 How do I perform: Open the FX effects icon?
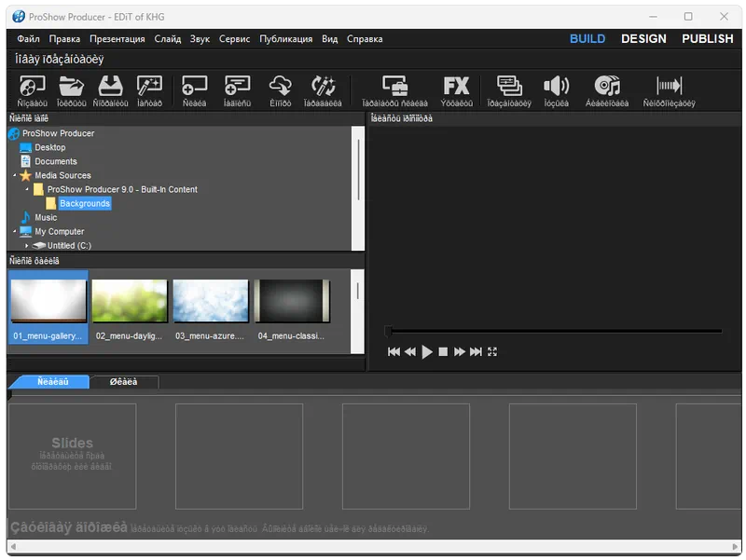[x=456, y=86]
